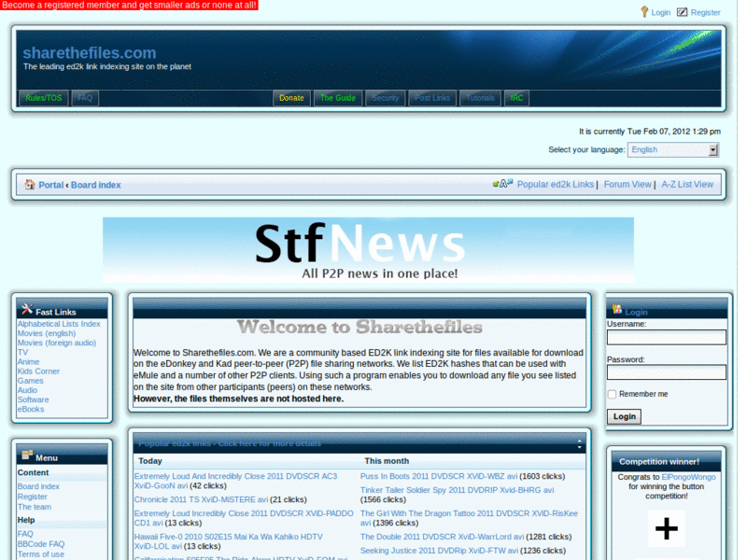This screenshot has height=560, width=747.
Task: Switch to A-Z List View
Action: coord(687,184)
